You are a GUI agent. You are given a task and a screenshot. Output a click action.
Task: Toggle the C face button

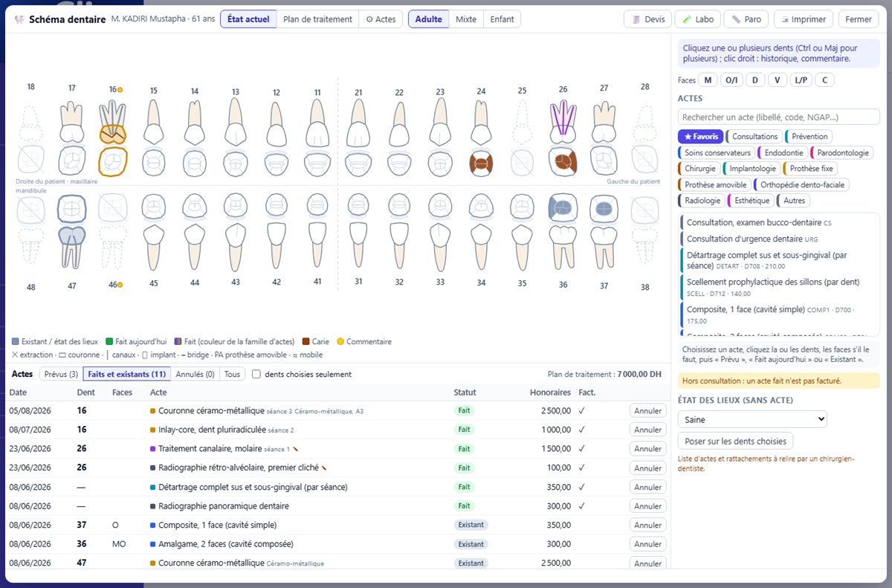(x=824, y=80)
